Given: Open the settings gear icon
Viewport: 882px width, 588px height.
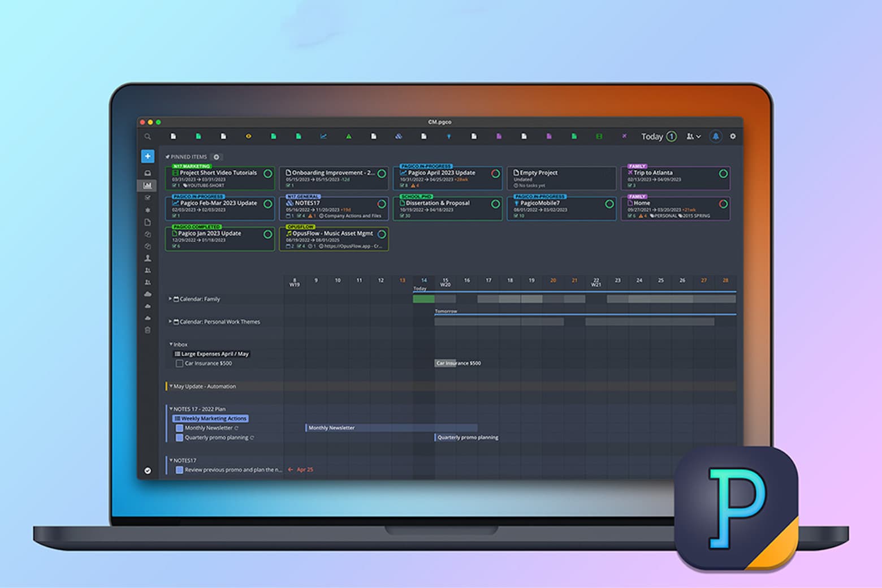Looking at the screenshot, I should 733,137.
